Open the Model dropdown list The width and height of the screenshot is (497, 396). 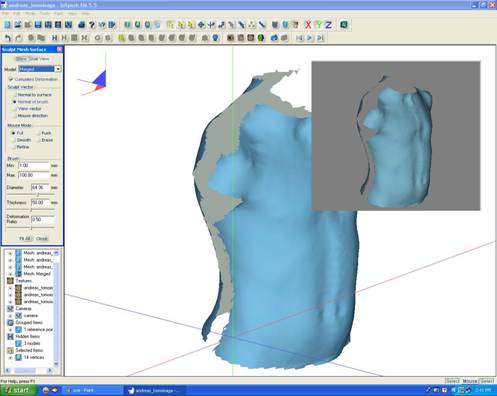point(58,69)
